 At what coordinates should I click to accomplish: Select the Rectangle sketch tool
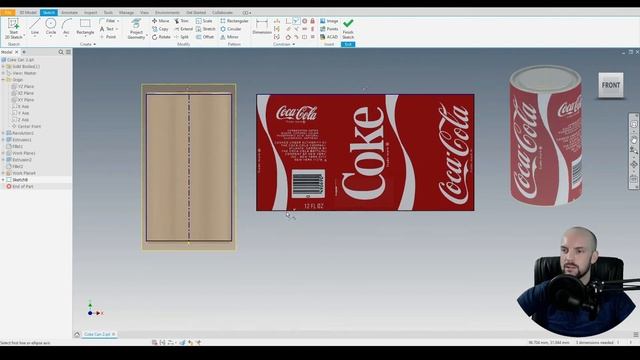pyautogui.click(x=85, y=27)
